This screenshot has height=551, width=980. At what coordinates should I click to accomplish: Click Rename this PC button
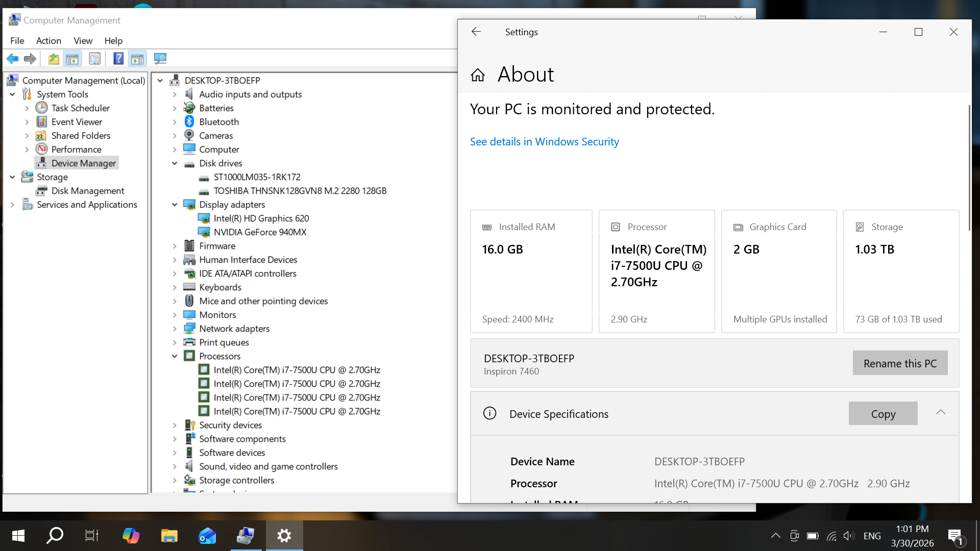coord(900,363)
